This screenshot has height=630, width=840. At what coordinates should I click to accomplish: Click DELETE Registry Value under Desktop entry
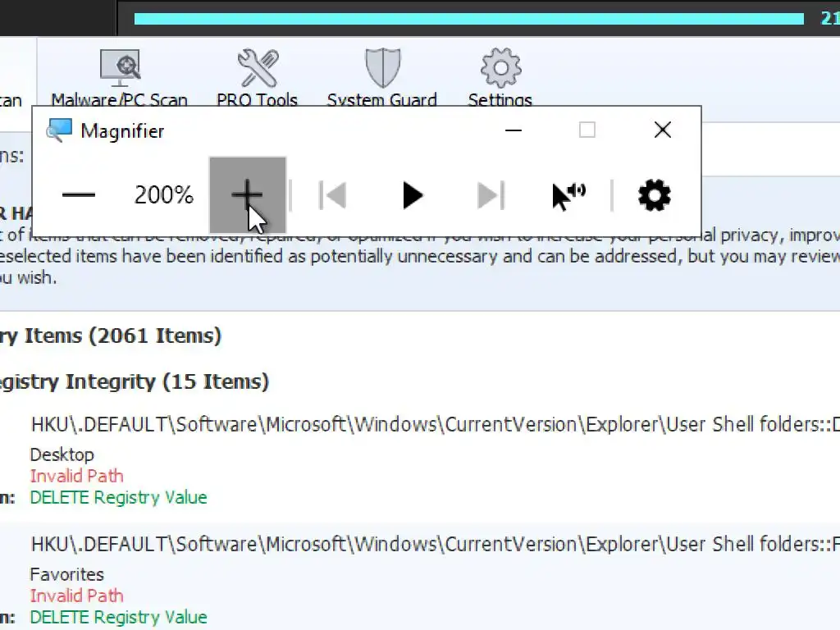coord(118,498)
